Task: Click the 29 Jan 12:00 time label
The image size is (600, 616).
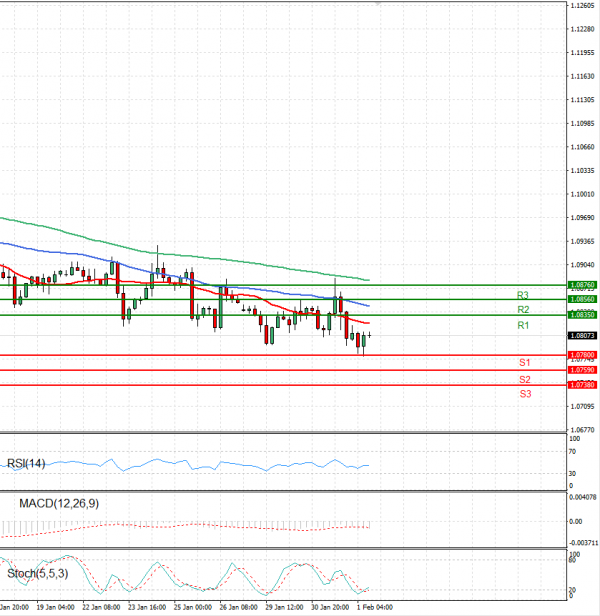Action: point(284,607)
